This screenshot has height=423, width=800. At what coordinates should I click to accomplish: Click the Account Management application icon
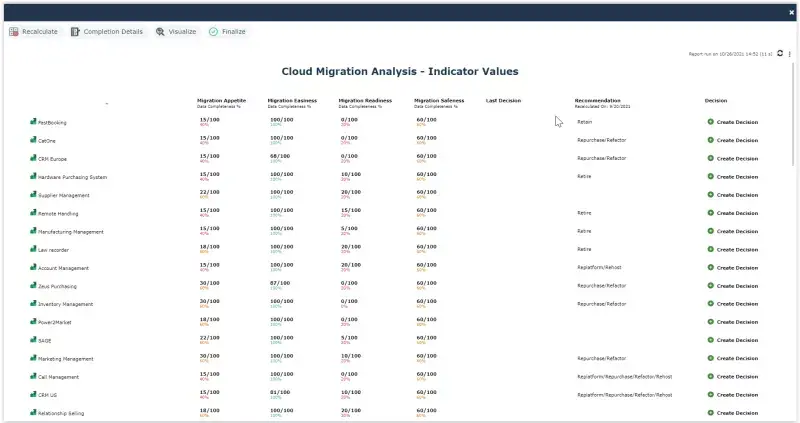[x=33, y=267]
